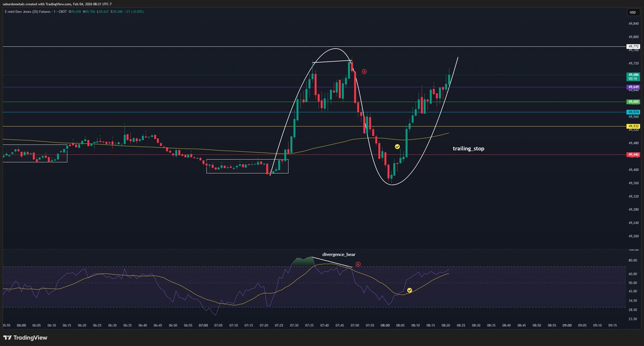The width and height of the screenshot is (644, 346).
Task: Select the white 49,772 price label
Action: tap(633, 47)
